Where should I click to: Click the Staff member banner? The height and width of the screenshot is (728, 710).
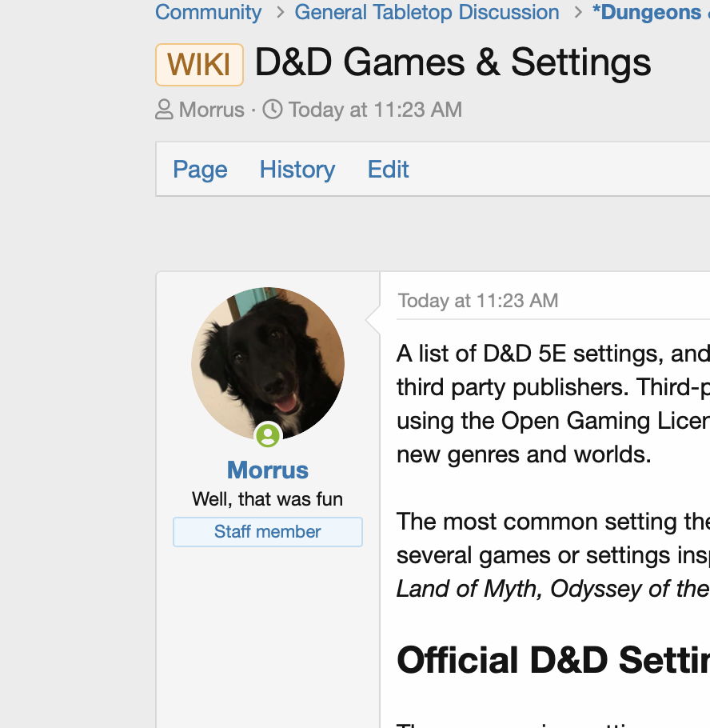tap(268, 532)
